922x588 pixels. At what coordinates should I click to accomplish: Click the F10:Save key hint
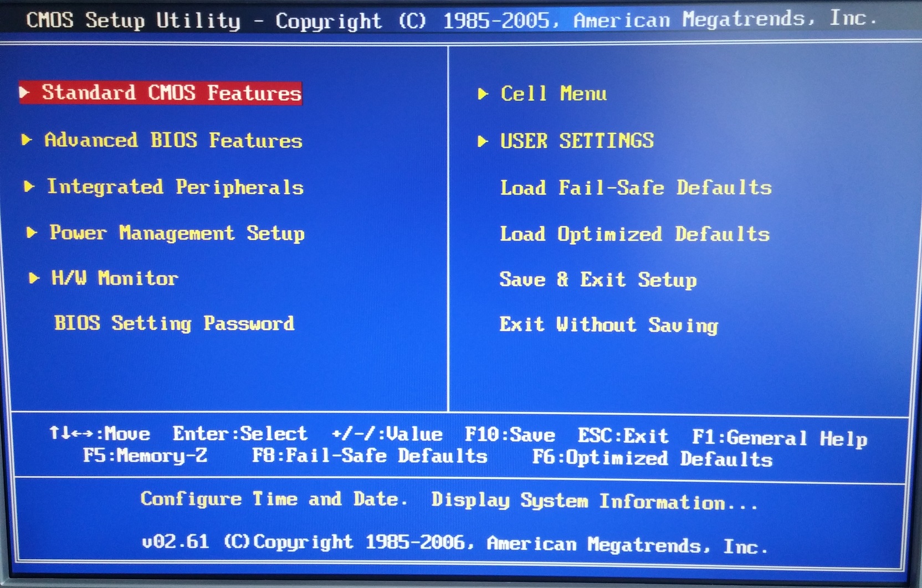[x=510, y=435]
